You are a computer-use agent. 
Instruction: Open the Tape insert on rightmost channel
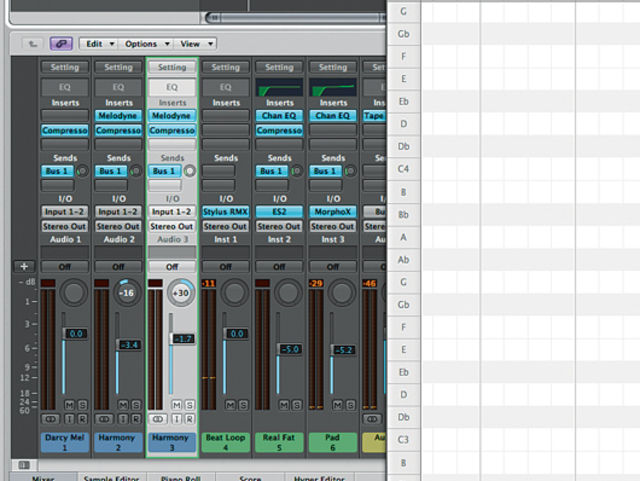[374, 116]
